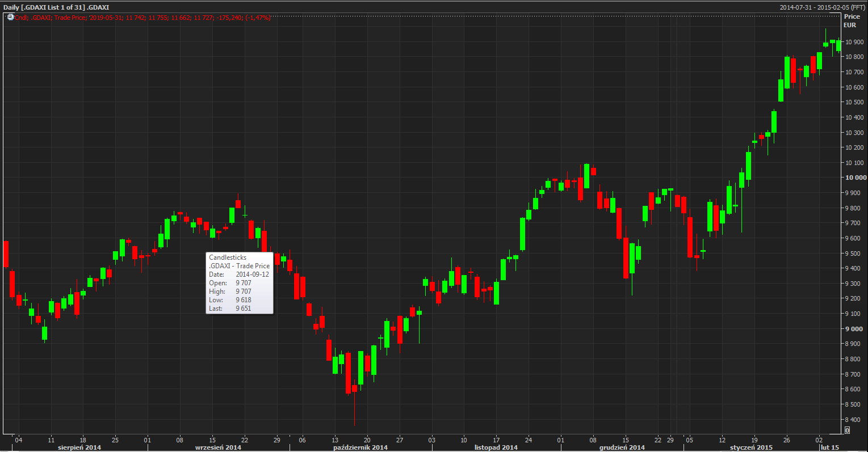Viewport: 868px width, 452px height.
Task: Click the 10 900 price level on the axis
Action: [855, 42]
